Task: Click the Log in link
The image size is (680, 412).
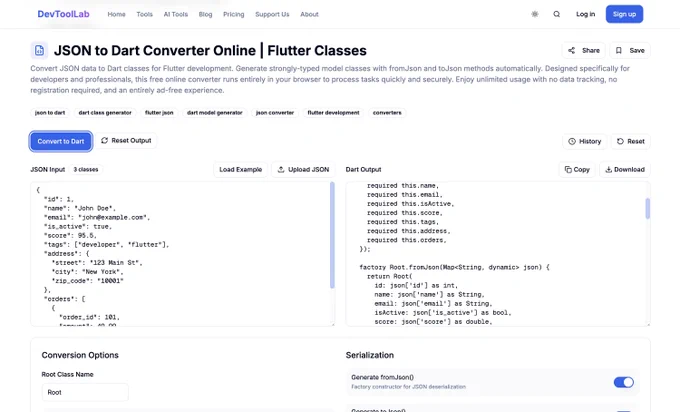Action: tap(585, 14)
